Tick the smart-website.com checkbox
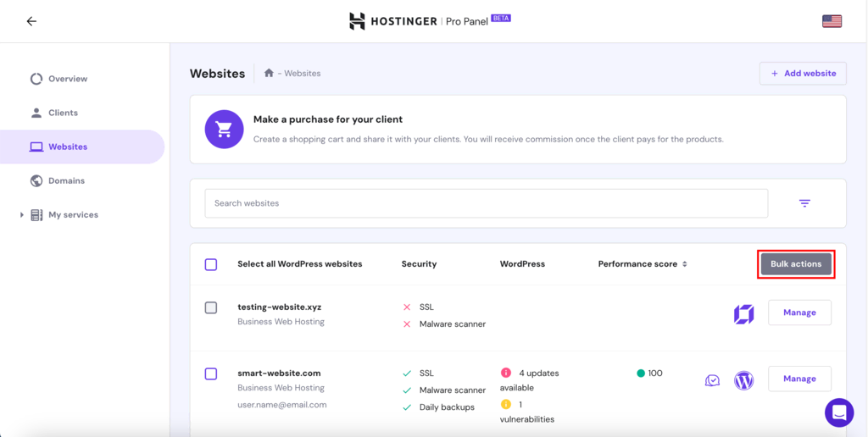868x437 pixels. pos(211,374)
